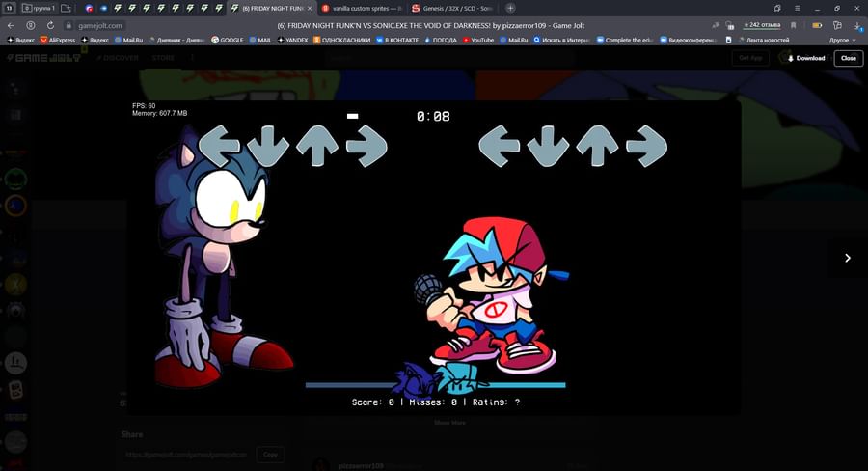The width and height of the screenshot is (868, 471).
Task: Focus the gamejolt.com address field
Action: point(99,25)
